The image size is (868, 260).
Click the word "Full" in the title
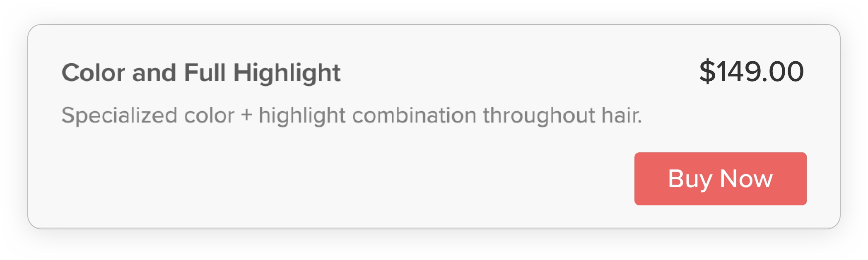point(205,73)
